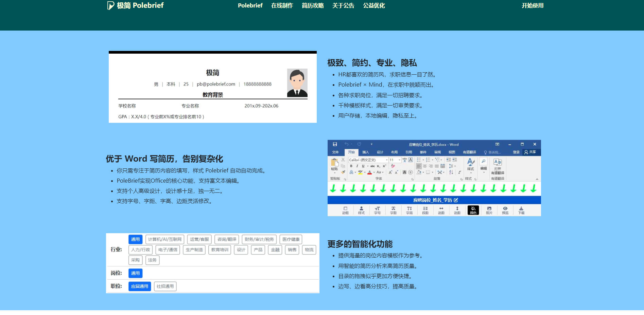This screenshot has height=315, width=644.
Task: Click the 金融 industry button
Action: (275, 250)
